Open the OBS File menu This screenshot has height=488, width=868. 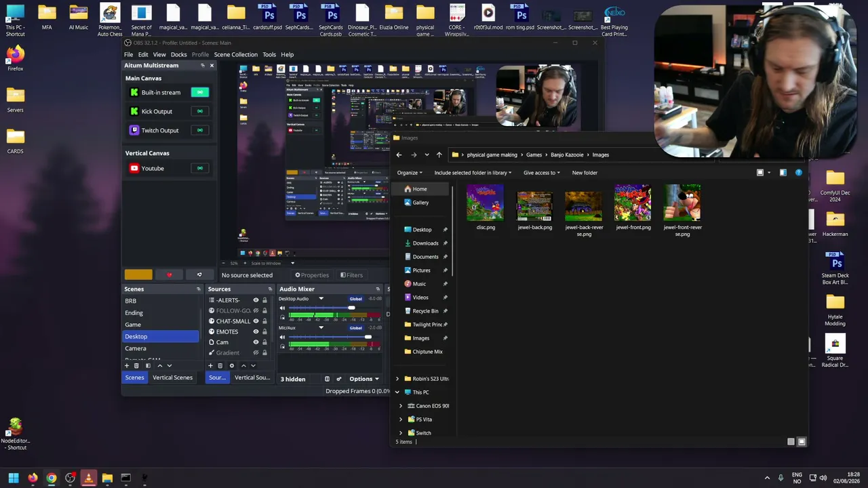tap(128, 54)
